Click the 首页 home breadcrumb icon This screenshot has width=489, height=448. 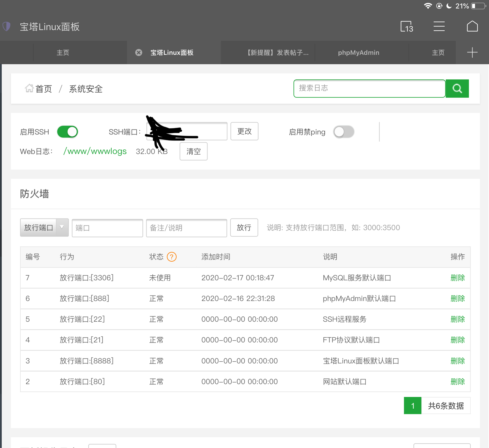pos(29,88)
